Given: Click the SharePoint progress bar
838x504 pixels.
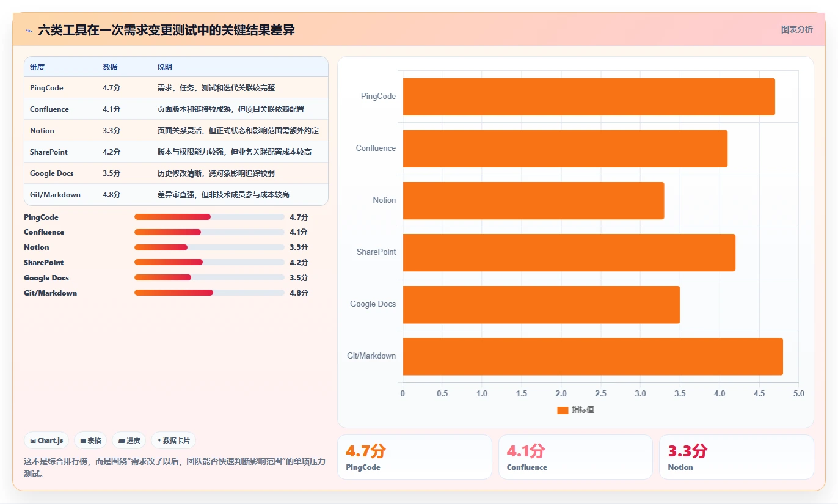Looking at the screenshot, I should (209, 263).
